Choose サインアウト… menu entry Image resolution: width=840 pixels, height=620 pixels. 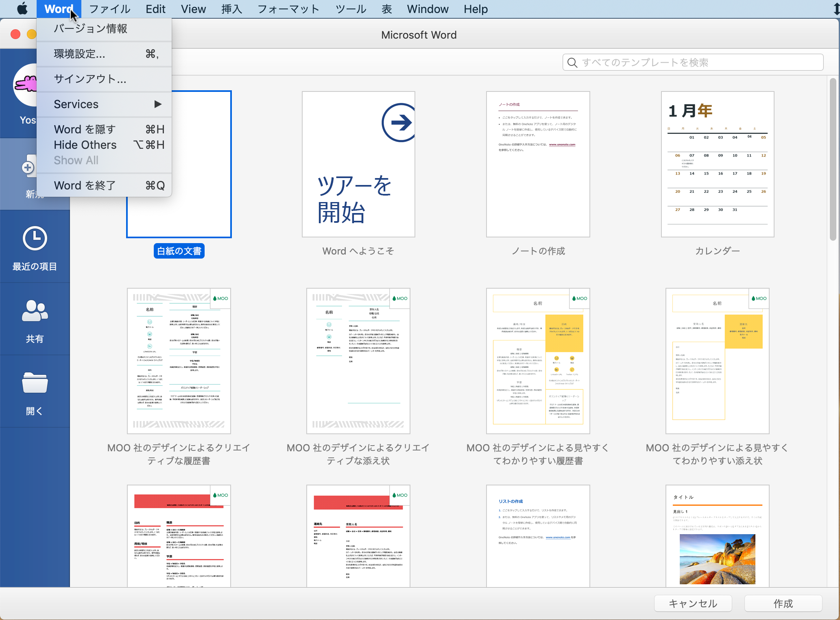pyautogui.click(x=104, y=79)
